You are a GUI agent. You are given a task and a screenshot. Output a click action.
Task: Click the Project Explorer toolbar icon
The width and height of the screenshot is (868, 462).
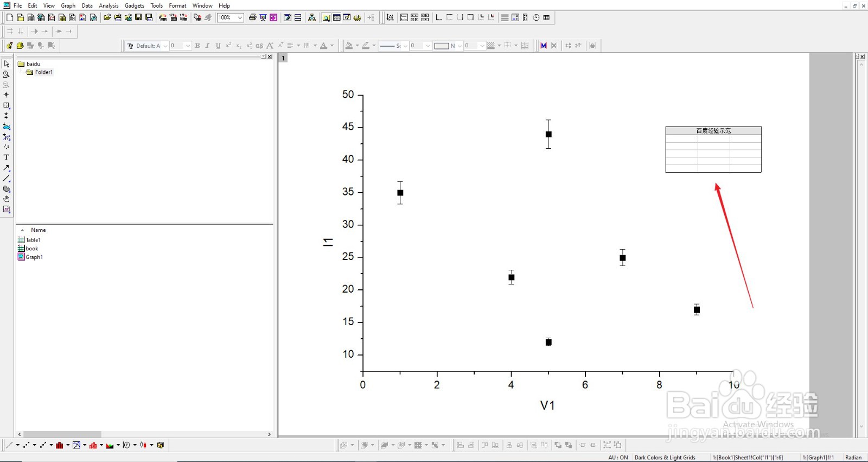coord(326,17)
